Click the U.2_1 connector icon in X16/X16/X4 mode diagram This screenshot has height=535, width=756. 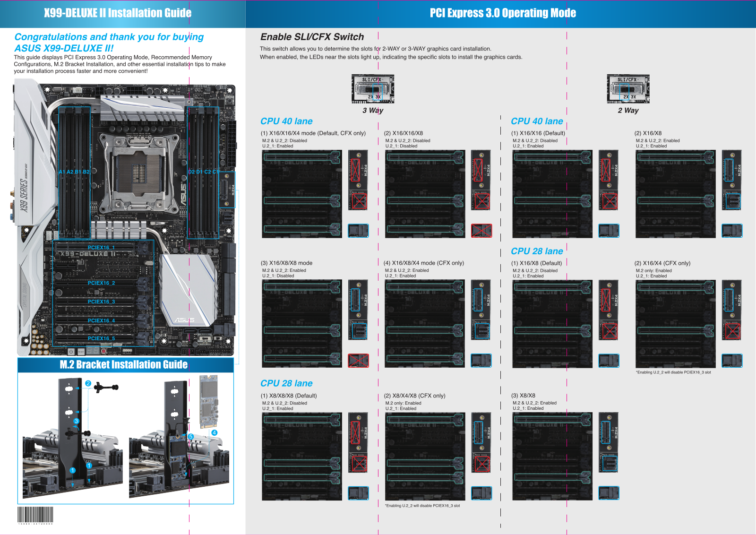coord(358,231)
